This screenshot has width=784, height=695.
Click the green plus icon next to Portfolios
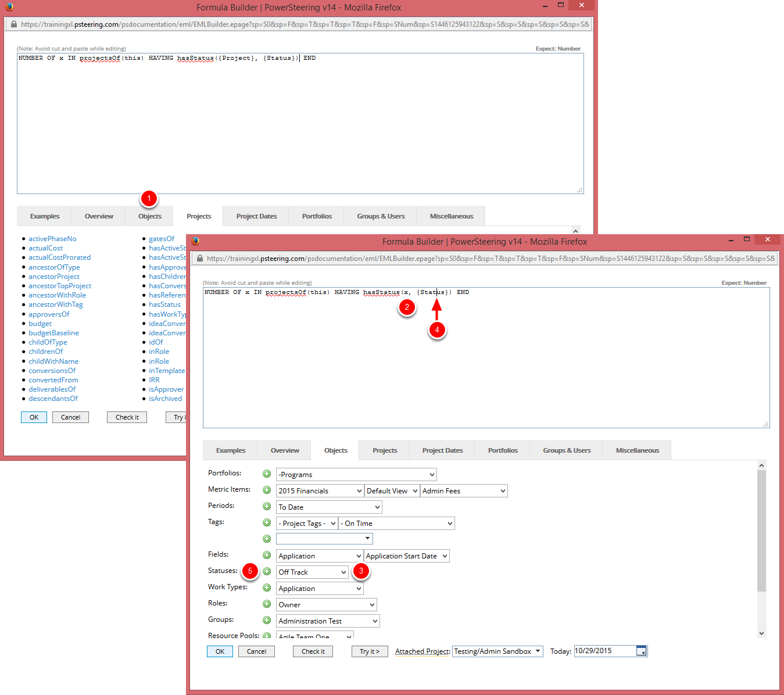(x=267, y=474)
